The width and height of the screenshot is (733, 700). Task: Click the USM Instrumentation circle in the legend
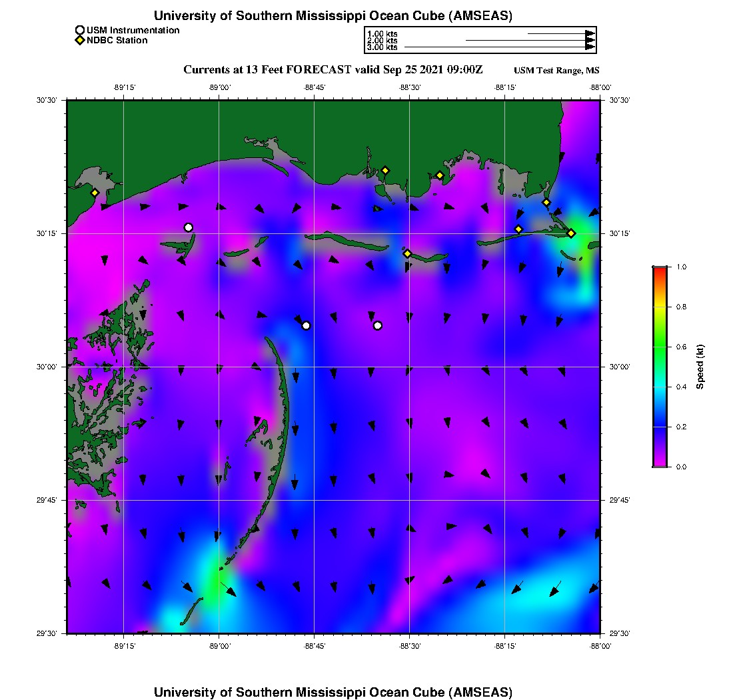[80, 30]
